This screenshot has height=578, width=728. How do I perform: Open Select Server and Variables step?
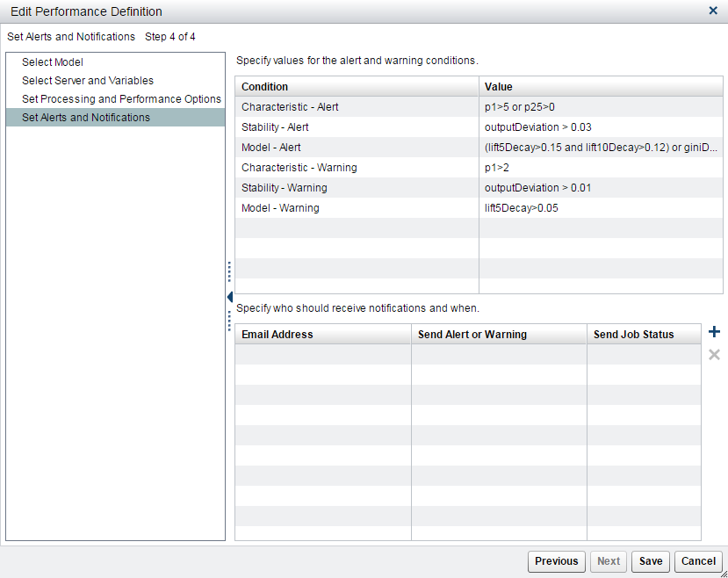click(88, 81)
